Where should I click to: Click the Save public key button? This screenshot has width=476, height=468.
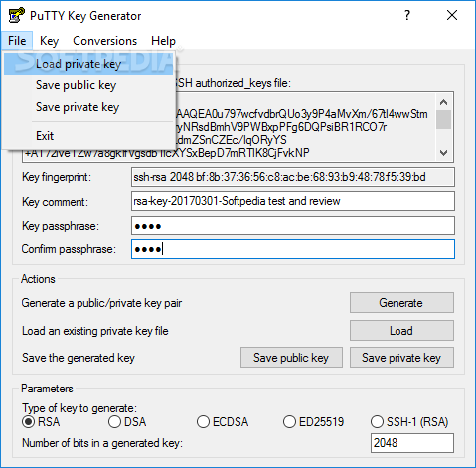coord(291,358)
